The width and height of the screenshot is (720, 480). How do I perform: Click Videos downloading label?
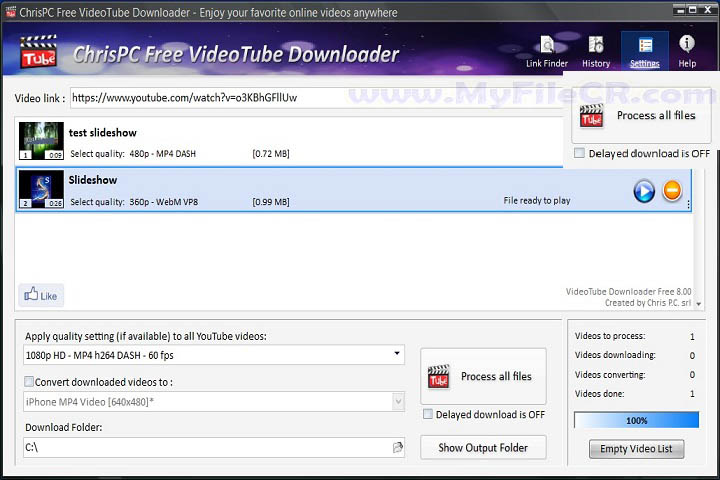(615, 355)
